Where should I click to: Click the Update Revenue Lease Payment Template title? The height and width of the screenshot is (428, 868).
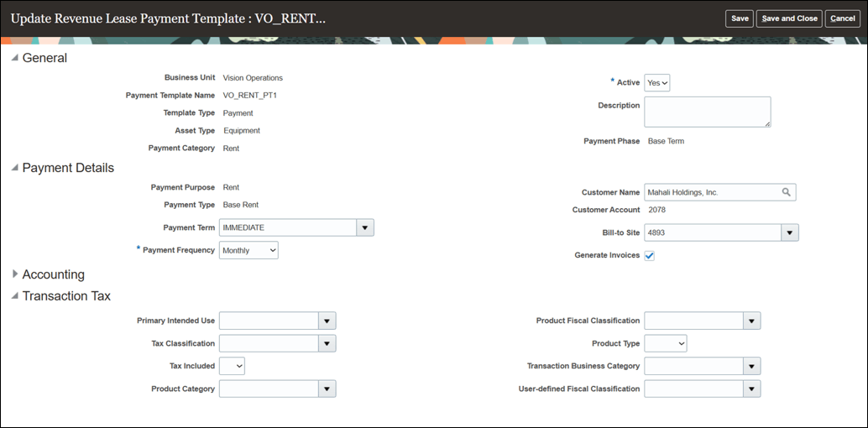tap(168, 18)
